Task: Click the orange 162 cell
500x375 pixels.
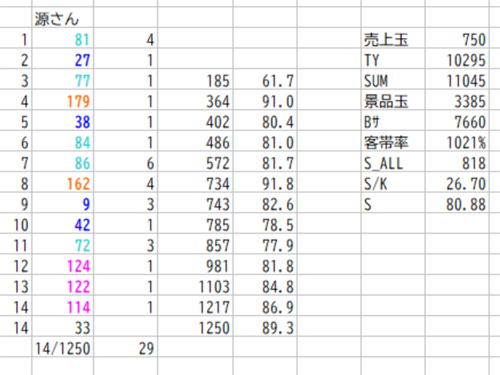Action: click(x=63, y=182)
